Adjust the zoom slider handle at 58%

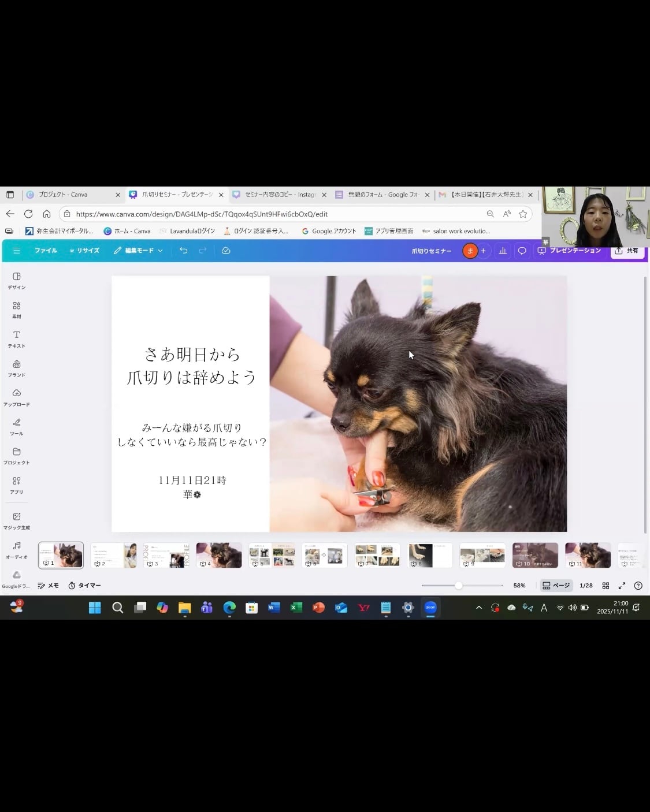coord(459,586)
